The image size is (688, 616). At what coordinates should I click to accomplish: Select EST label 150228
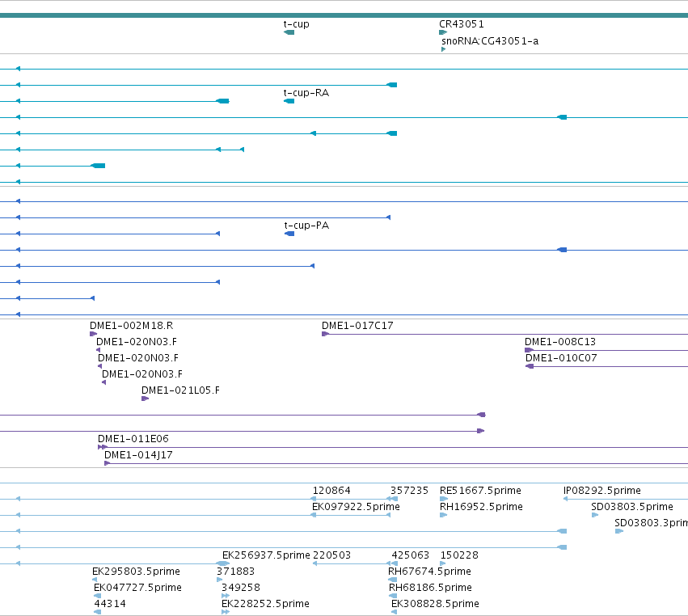(x=459, y=555)
